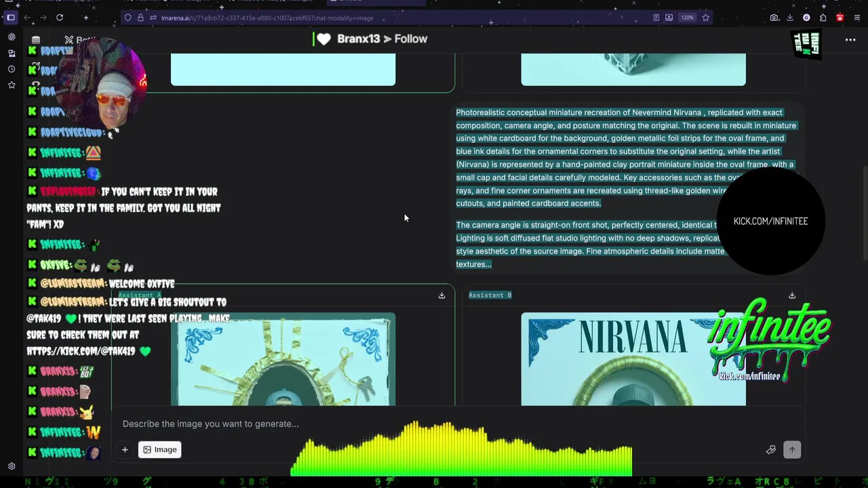Open bookmarks star icon in sidebar
Screen dimensions: 868x488
point(12,85)
